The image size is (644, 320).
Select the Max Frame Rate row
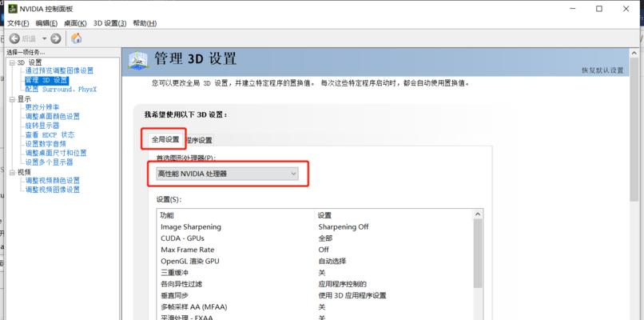pyautogui.click(x=315, y=250)
